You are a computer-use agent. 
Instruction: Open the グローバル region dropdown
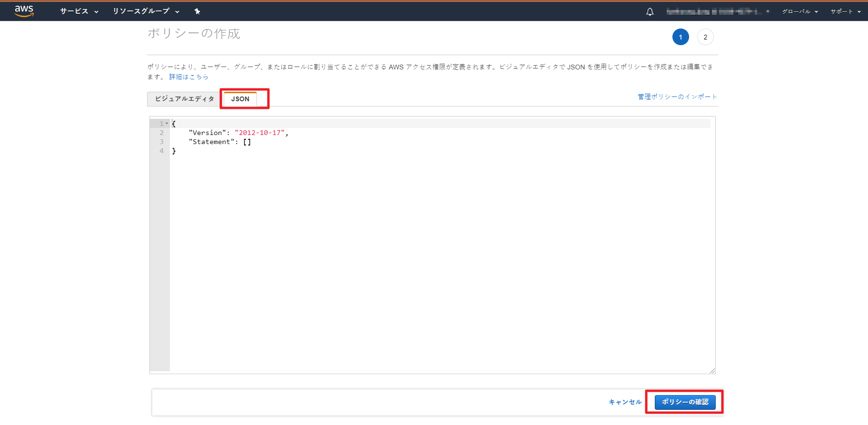(x=799, y=11)
